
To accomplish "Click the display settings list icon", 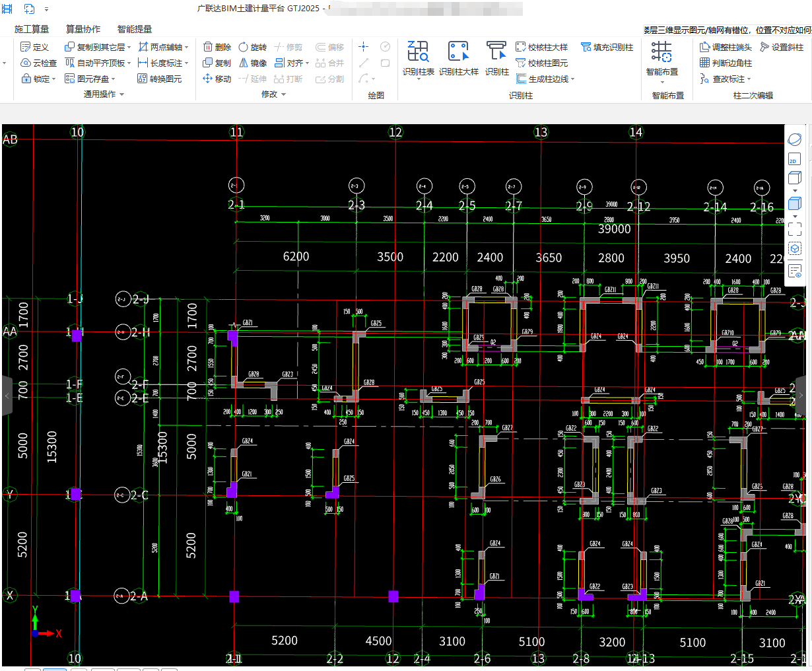I will click(x=795, y=271).
